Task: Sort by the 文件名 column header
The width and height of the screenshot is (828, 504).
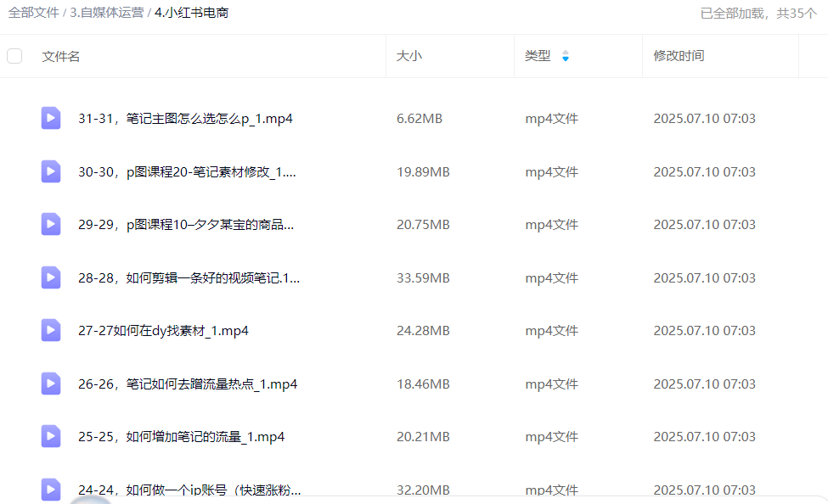Action: point(61,56)
